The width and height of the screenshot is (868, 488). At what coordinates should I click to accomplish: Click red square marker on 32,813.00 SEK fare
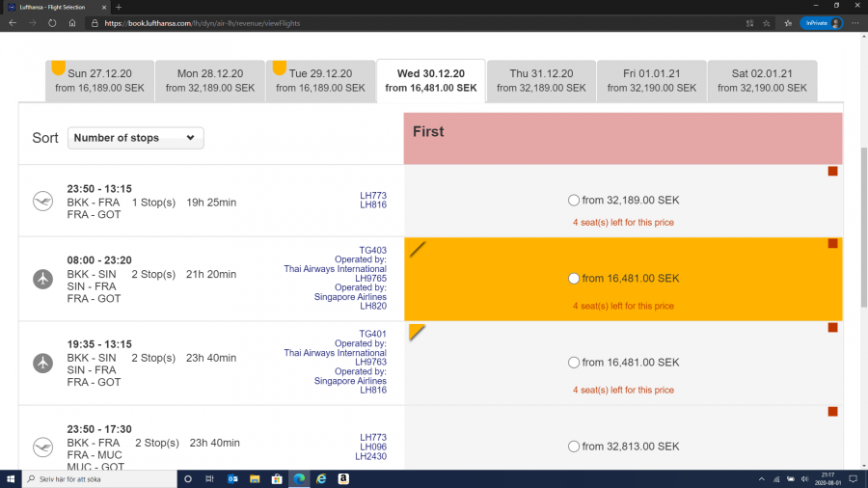click(x=832, y=412)
